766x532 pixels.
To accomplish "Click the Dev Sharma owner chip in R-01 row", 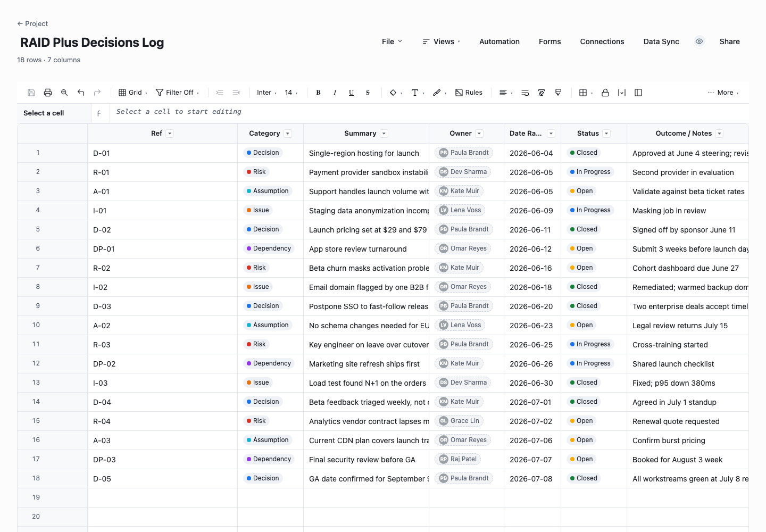I will [463, 172].
